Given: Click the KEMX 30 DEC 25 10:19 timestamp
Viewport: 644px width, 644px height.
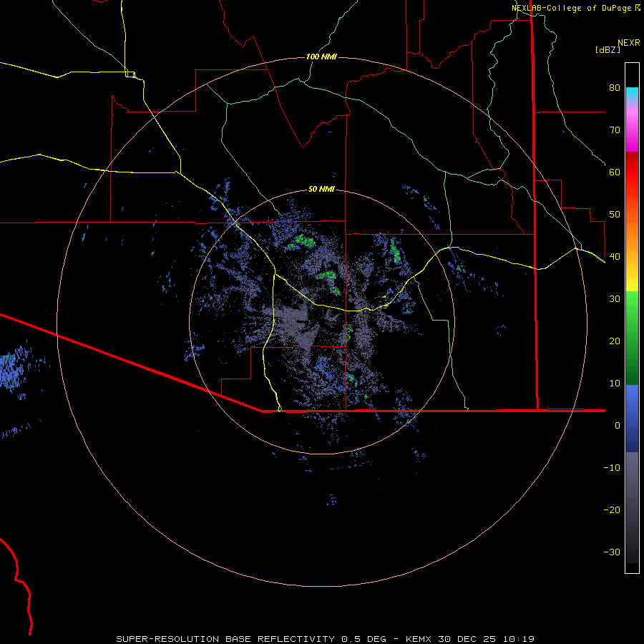Looking at the screenshot, I should point(470,639).
